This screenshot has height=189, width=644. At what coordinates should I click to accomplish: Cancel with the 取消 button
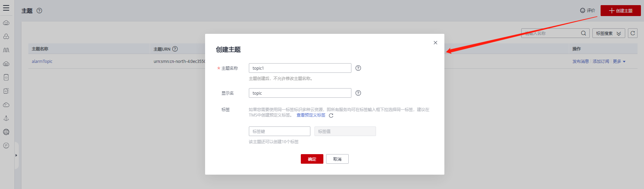tap(337, 159)
